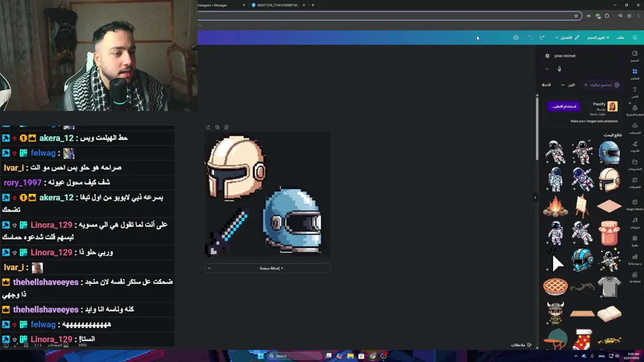644x362 pixels.
Task: Select the pink jam jar graphic result
Action: point(609,233)
